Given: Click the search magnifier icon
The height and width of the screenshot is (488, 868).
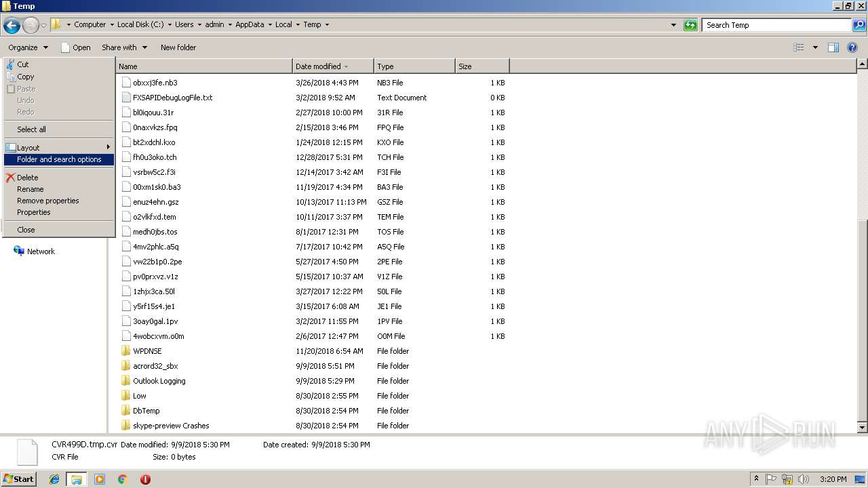Looking at the screenshot, I should point(859,25).
